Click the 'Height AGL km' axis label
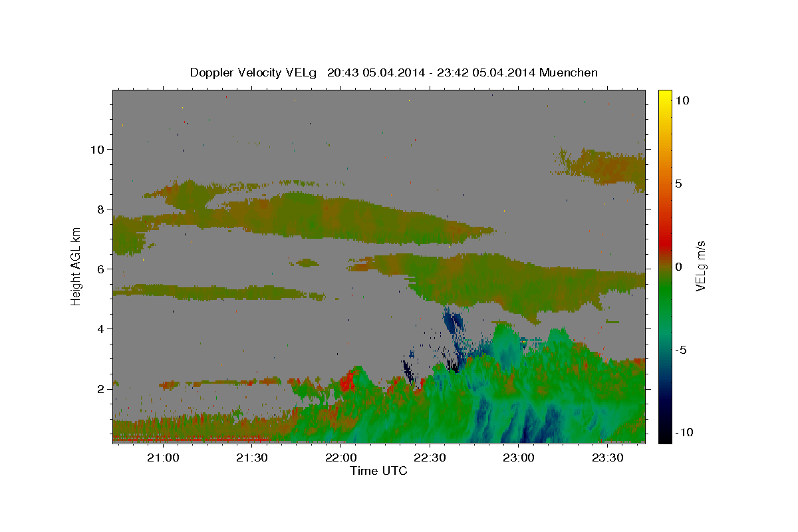The image size is (798, 532). click(76, 266)
